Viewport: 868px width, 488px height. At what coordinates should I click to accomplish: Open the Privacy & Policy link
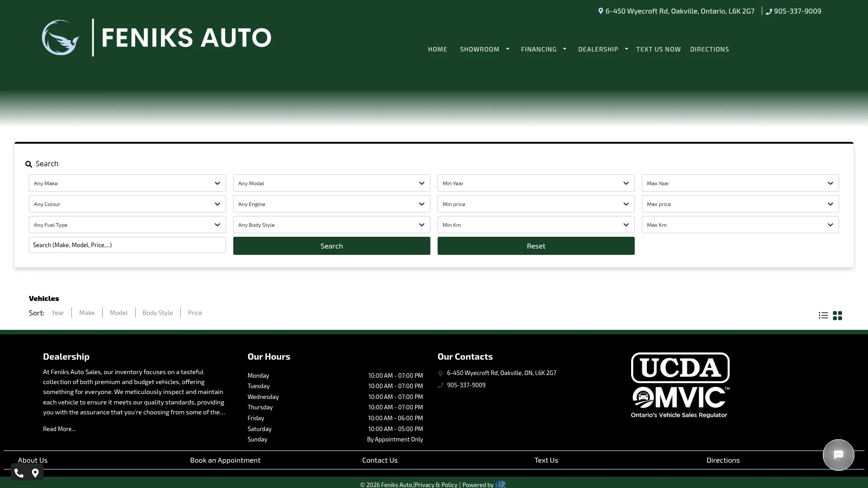coord(436,485)
